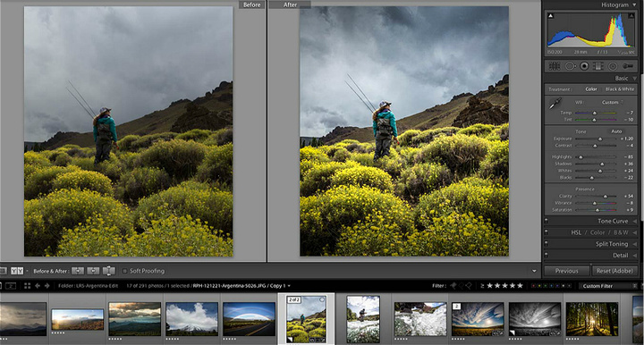
Task: Click the rating comparison ≥ symbol
Action: point(482,286)
